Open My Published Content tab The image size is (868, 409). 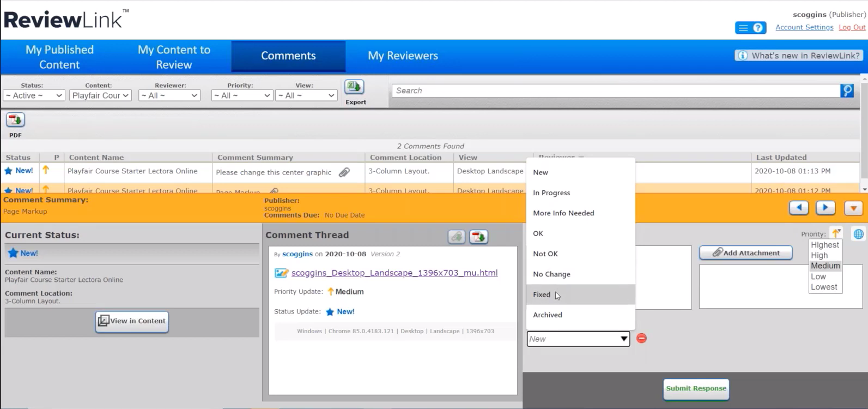(59, 57)
